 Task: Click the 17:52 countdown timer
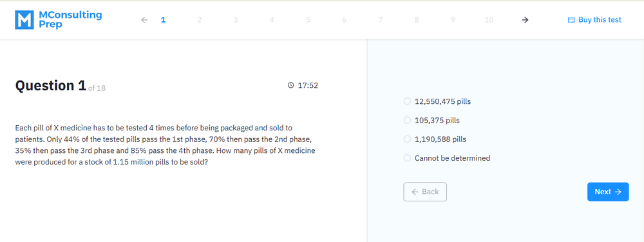tap(308, 85)
